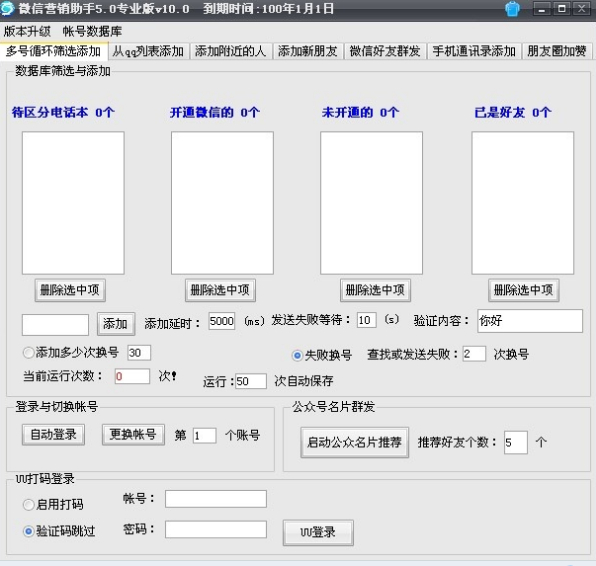Click the 已是好友 0个 header text
The width and height of the screenshot is (596, 566).
pos(513,112)
